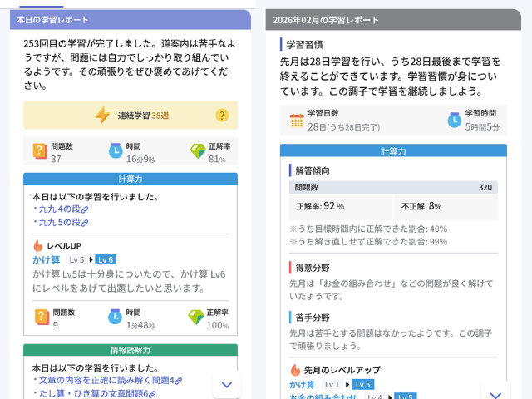Click the calendar icon next to 学習日数
532x399 pixels.
pos(297,120)
